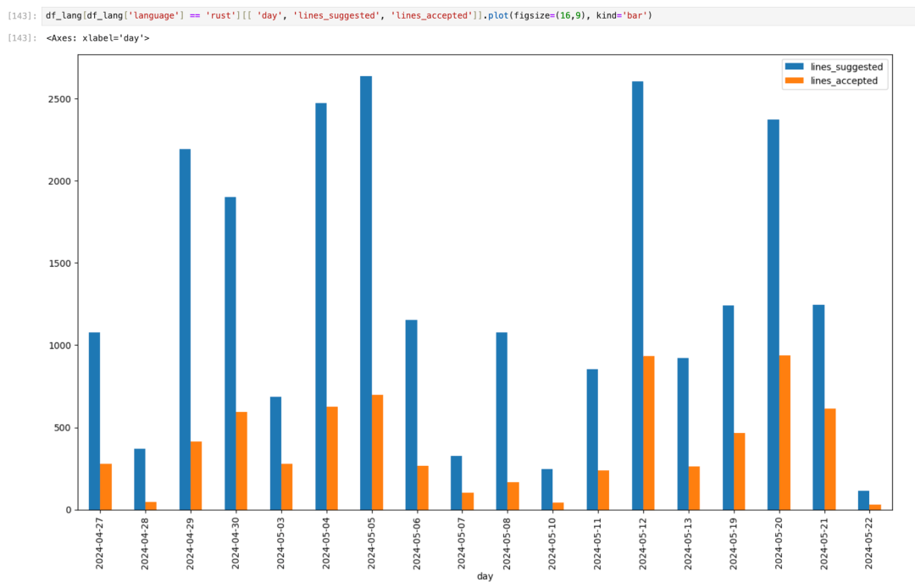Viewport: 915px width, 588px height.
Task: Select the input prompt [143] beside the code
Action: point(22,16)
